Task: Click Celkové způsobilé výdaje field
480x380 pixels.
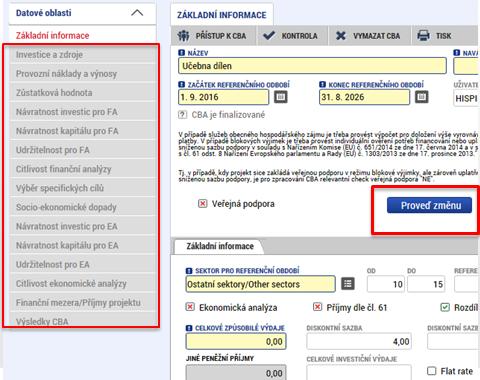Action: click(236, 341)
